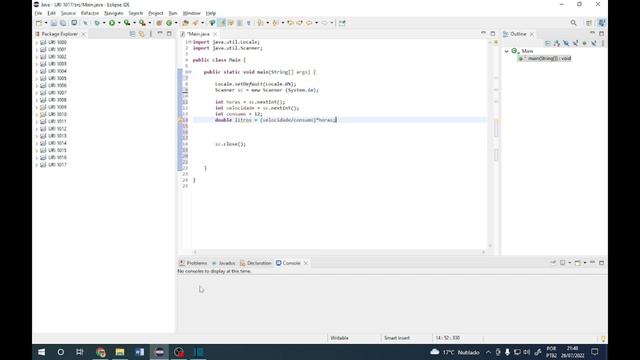Click the Eclipse icon on the taskbar
This screenshot has height=360, width=640.
tap(160, 352)
